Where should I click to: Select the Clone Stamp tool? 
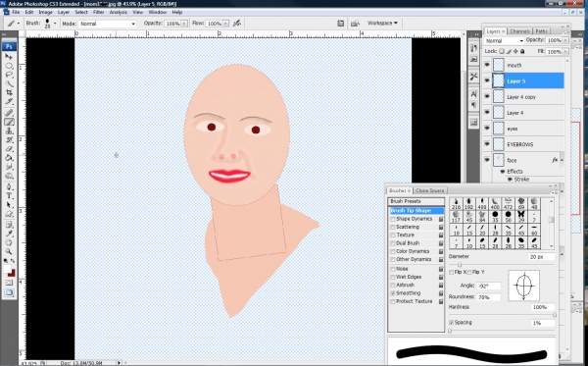click(9, 131)
